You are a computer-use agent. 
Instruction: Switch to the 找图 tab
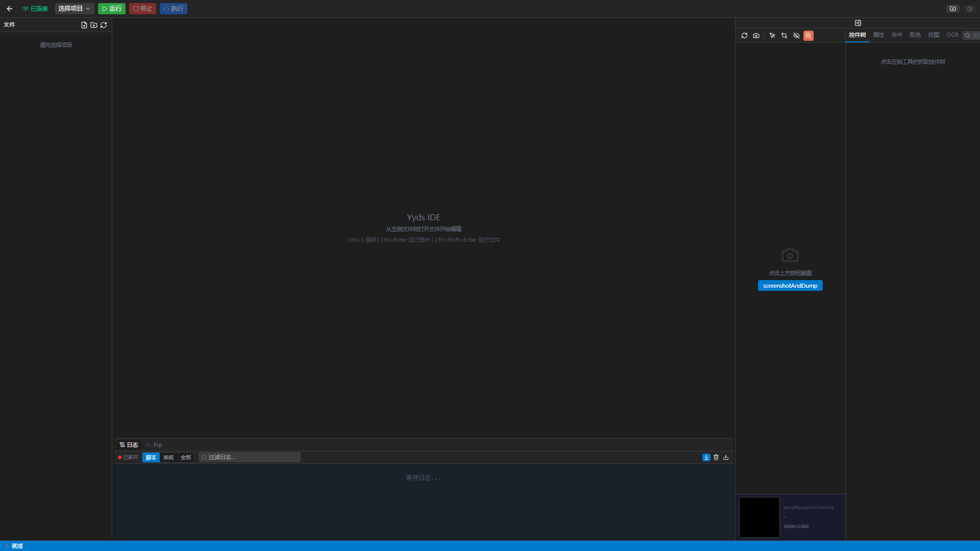(934, 35)
